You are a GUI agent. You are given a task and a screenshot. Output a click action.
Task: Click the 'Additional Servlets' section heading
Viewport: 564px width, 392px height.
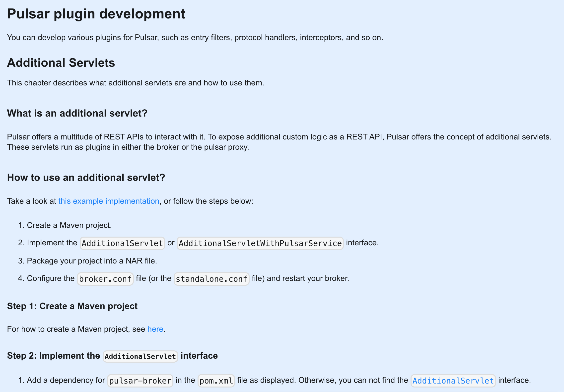click(61, 63)
